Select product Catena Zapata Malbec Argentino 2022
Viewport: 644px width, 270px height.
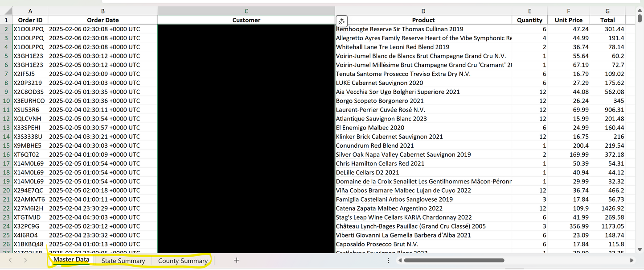(x=423, y=208)
